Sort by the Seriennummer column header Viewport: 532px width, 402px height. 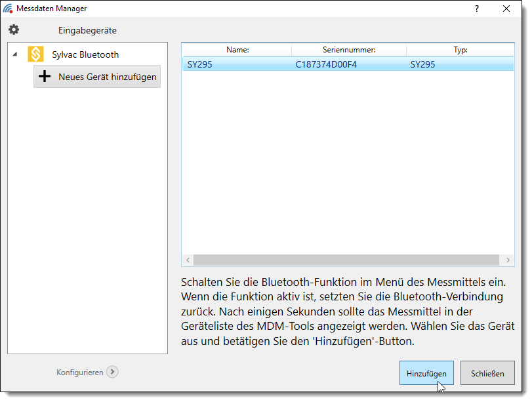(x=349, y=50)
